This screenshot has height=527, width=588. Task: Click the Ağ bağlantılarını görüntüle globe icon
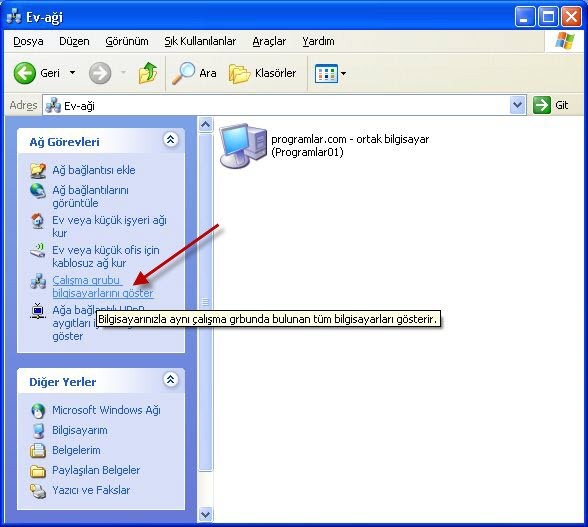point(38,191)
